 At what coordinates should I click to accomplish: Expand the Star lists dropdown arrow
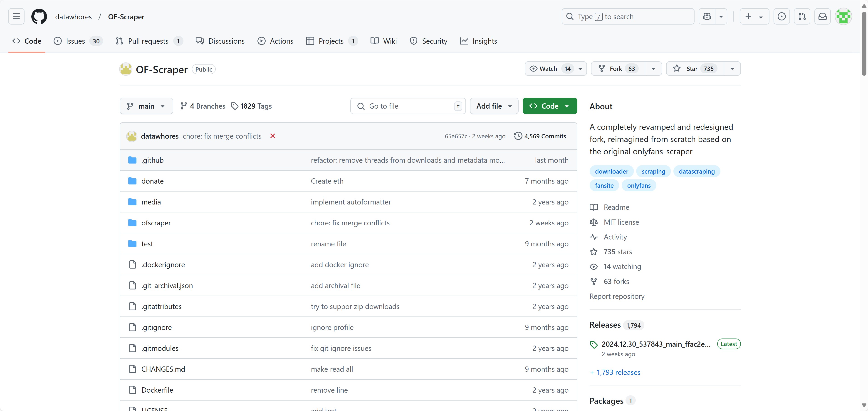pos(732,69)
